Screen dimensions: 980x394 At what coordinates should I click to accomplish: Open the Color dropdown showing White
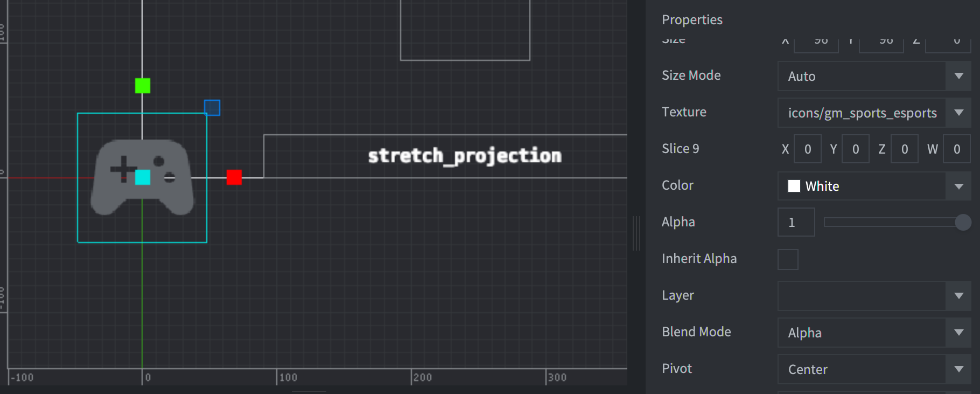(x=959, y=186)
